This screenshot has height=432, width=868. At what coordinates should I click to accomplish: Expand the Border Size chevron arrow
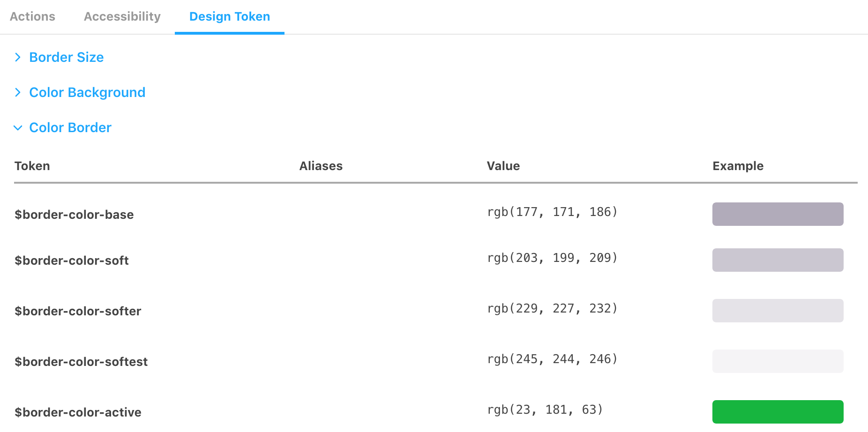(18, 57)
